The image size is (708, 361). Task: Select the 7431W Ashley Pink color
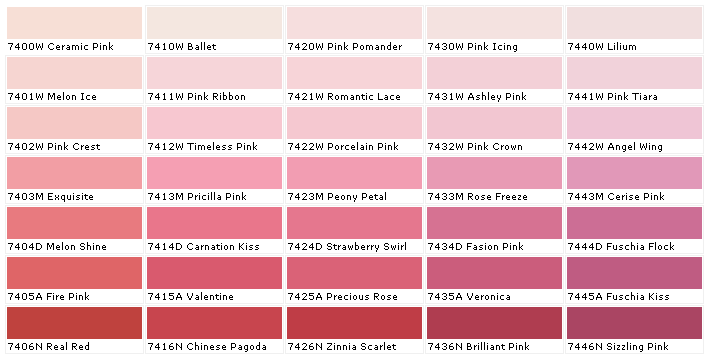coord(494,73)
